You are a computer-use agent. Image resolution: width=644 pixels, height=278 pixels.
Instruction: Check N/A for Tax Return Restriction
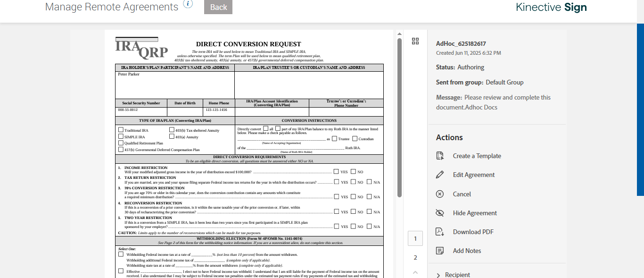point(369,182)
